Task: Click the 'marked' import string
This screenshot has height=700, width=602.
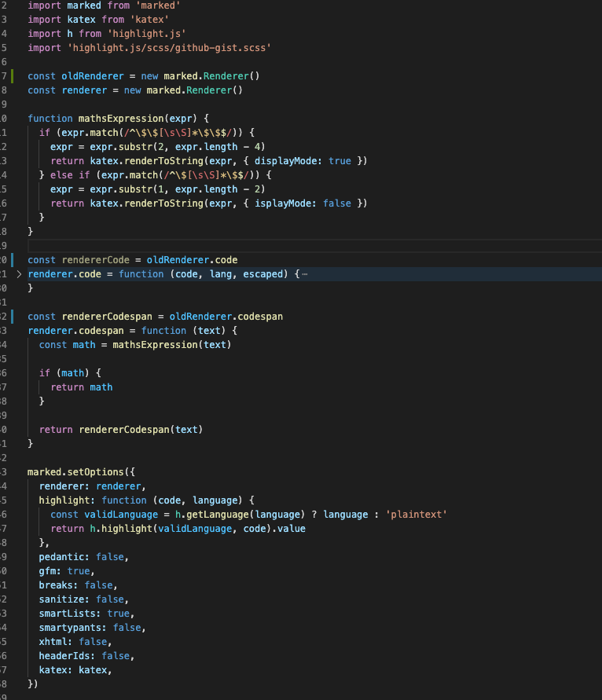Action: (158, 5)
